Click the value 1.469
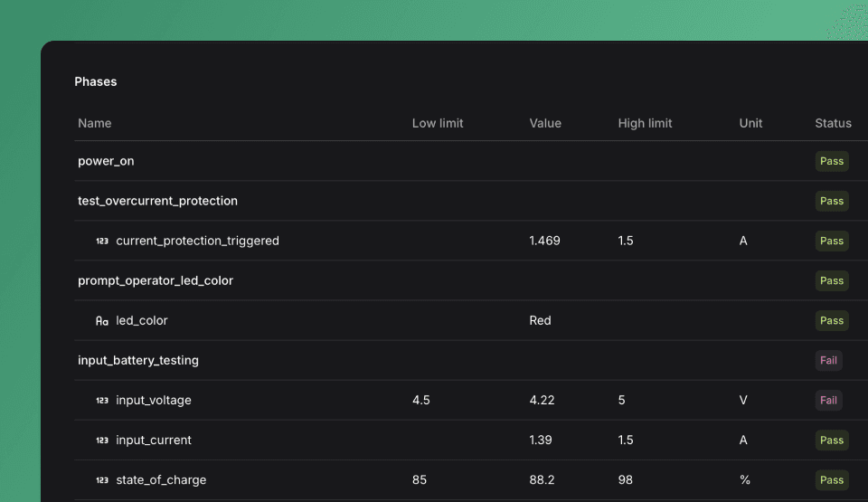The height and width of the screenshot is (502, 868). coord(544,241)
